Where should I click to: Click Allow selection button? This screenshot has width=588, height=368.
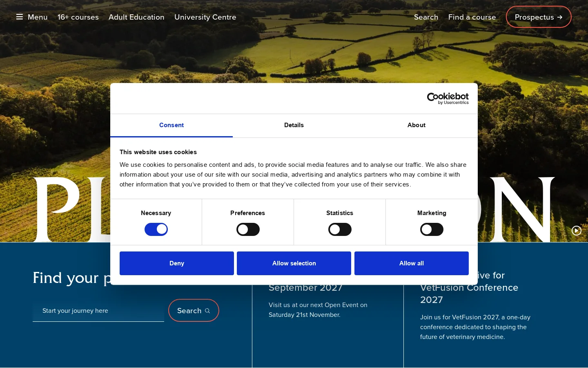click(x=294, y=263)
